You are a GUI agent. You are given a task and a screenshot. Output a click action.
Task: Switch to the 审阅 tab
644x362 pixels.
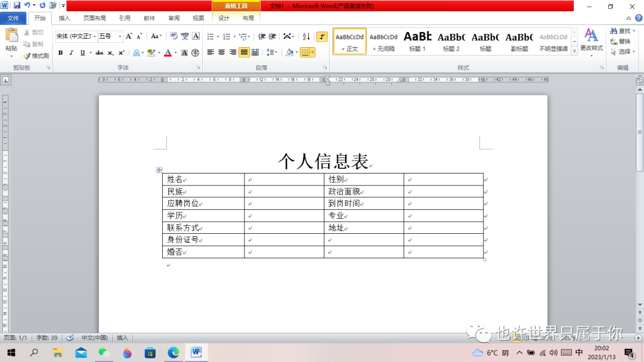(x=174, y=18)
